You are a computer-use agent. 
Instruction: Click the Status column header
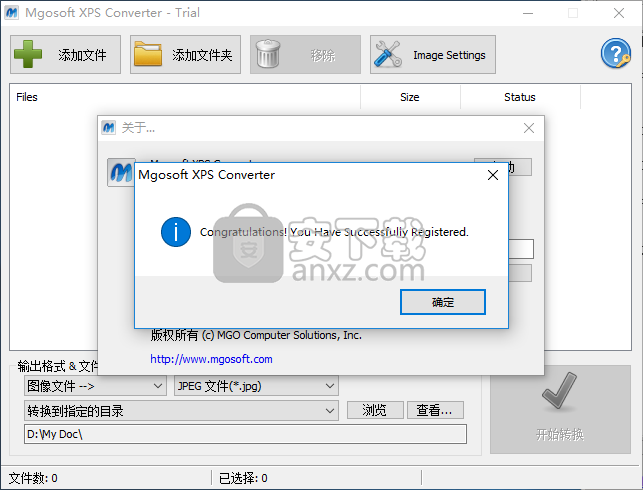click(x=520, y=97)
